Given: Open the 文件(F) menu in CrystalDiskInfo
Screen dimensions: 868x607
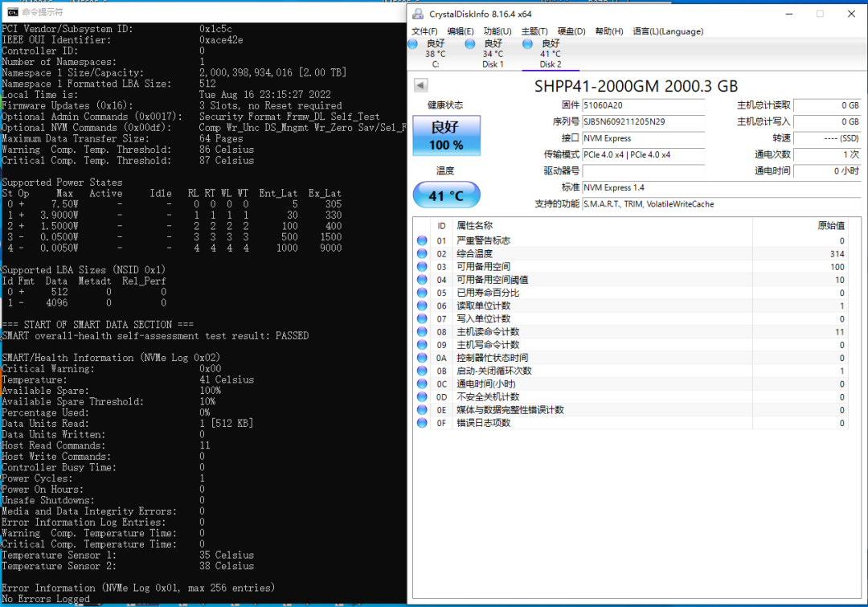Looking at the screenshot, I should [x=424, y=31].
